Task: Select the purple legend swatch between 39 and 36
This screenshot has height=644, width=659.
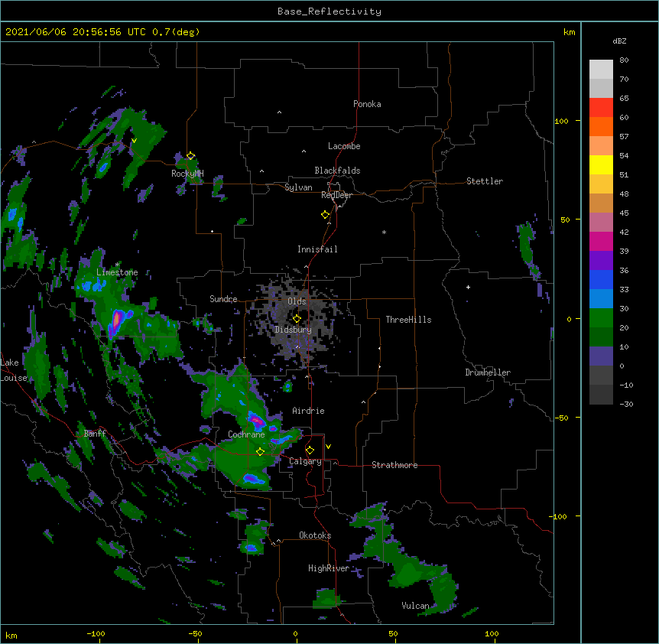Action: pos(601,261)
